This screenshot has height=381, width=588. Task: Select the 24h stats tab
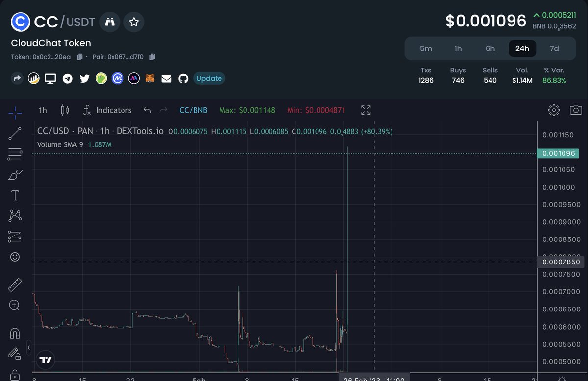tap(522, 48)
